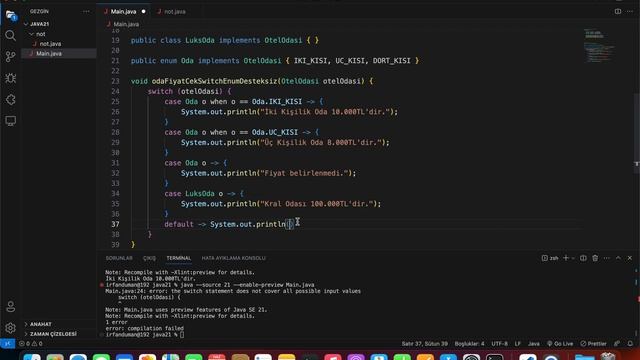Open the Search view in activity bar

tap(11, 36)
